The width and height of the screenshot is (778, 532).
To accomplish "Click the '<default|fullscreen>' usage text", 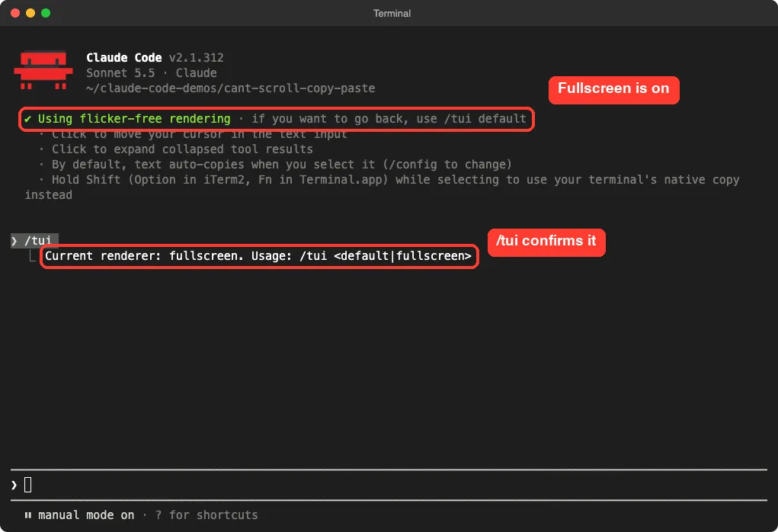I will tap(402, 256).
